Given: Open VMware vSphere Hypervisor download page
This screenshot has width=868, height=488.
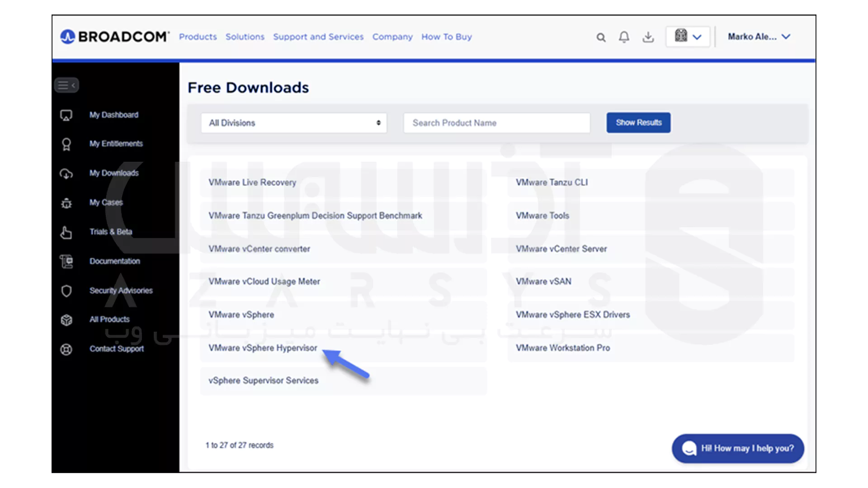Looking at the screenshot, I should pos(263,348).
